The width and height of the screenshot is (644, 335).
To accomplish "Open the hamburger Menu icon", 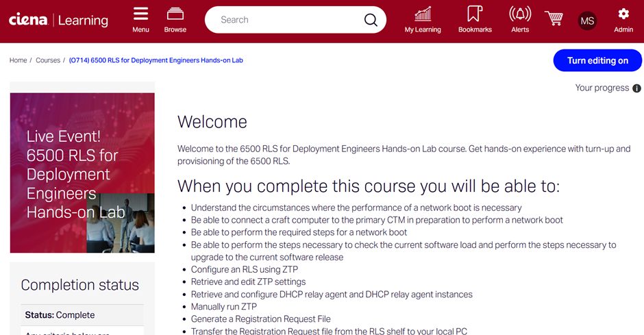I will coord(140,14).
